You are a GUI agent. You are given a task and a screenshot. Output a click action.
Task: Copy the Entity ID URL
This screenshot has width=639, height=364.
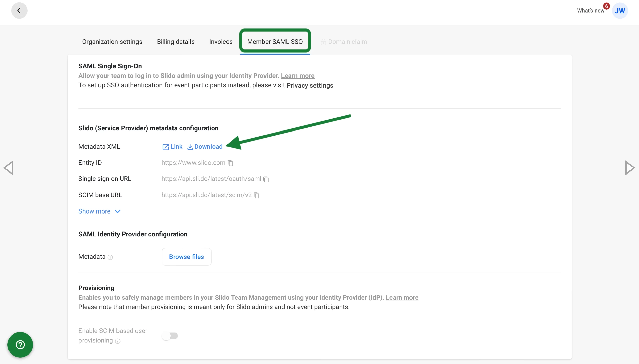pyautogui.click(x=231, y=163)
